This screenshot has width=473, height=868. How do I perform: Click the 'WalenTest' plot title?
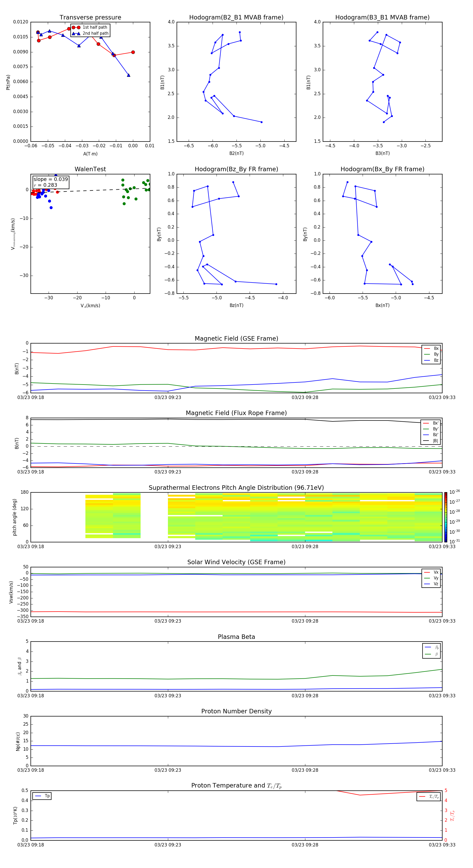[x=90, y=169]
